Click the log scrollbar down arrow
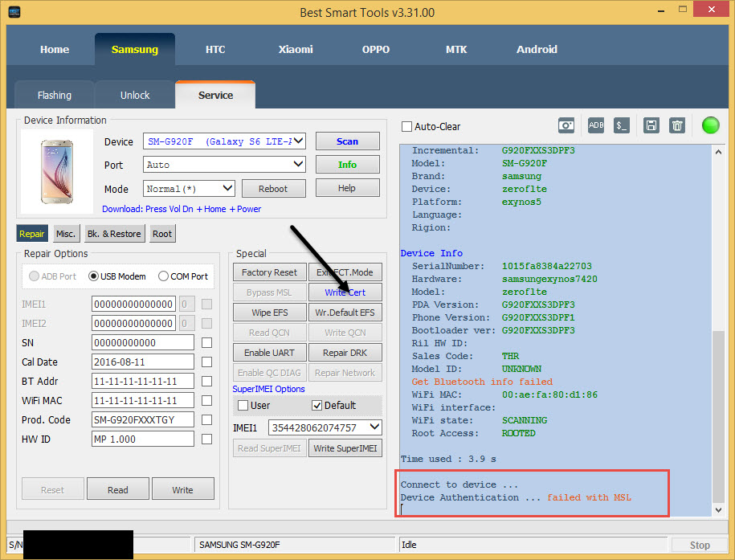 719,509
